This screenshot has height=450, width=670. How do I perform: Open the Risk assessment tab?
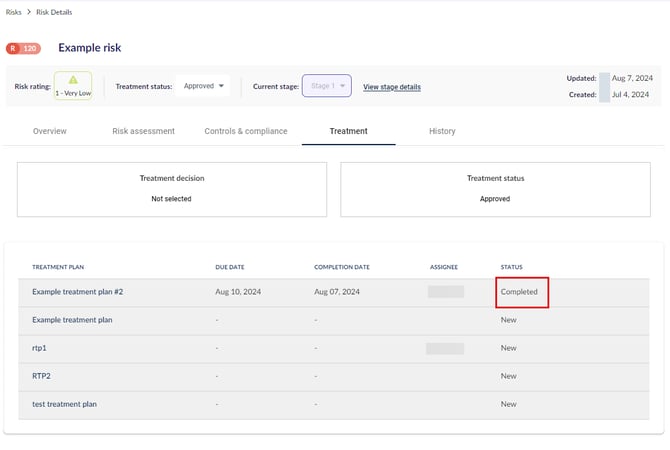click(143, 131)
